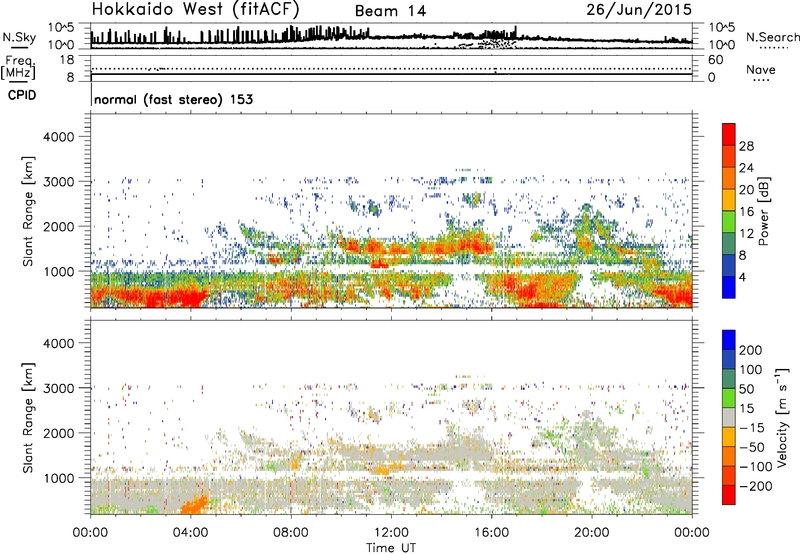Viewport: 800px width, 554px height.
Task: Click the '200' Velocity colorbar value
Action: [751, 350]
